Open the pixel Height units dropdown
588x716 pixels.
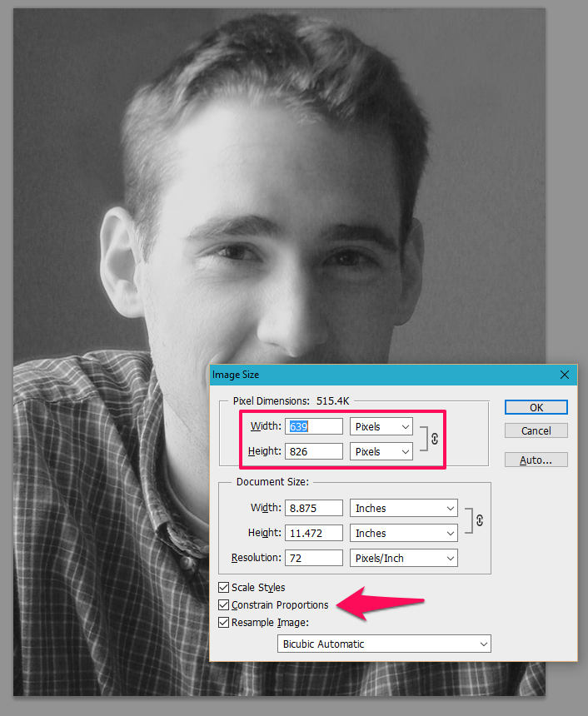[381, 451]
